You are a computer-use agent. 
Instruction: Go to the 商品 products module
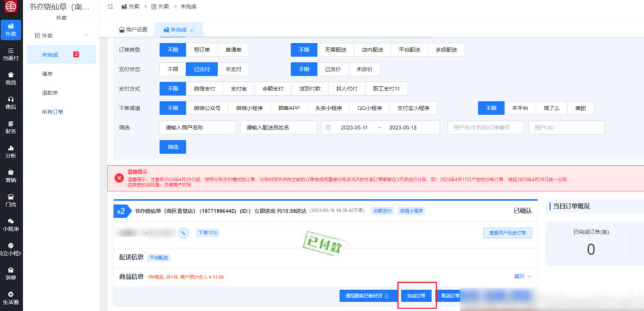click(x=11, y=79)
